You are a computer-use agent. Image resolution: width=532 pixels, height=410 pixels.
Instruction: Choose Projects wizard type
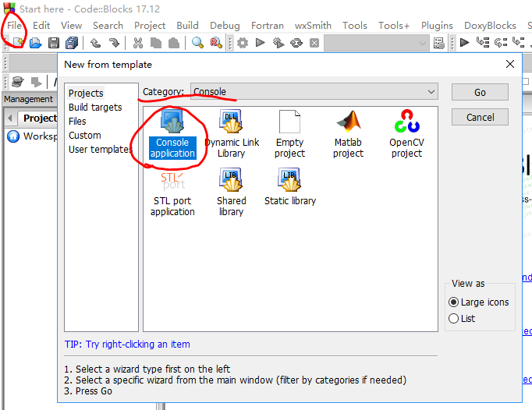[86, 94]
